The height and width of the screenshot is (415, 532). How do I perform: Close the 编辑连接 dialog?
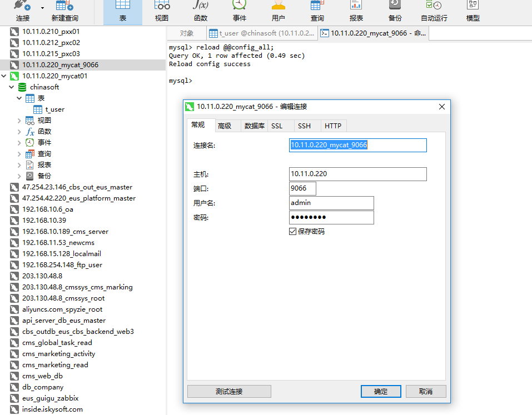(x=442, y=107)
